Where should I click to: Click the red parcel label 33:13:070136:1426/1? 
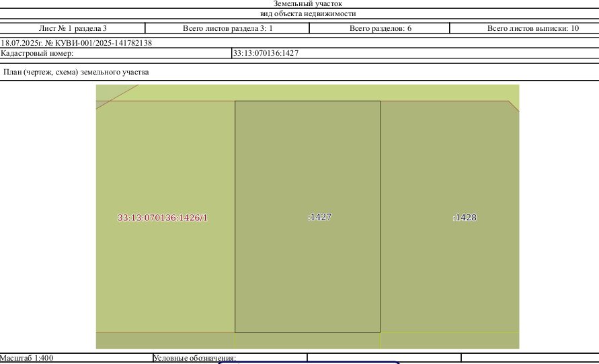pos(163,218)
